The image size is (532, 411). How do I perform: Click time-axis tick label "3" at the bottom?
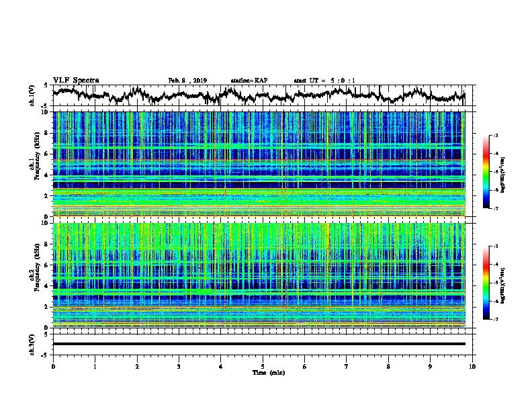(x=179, y=367)
